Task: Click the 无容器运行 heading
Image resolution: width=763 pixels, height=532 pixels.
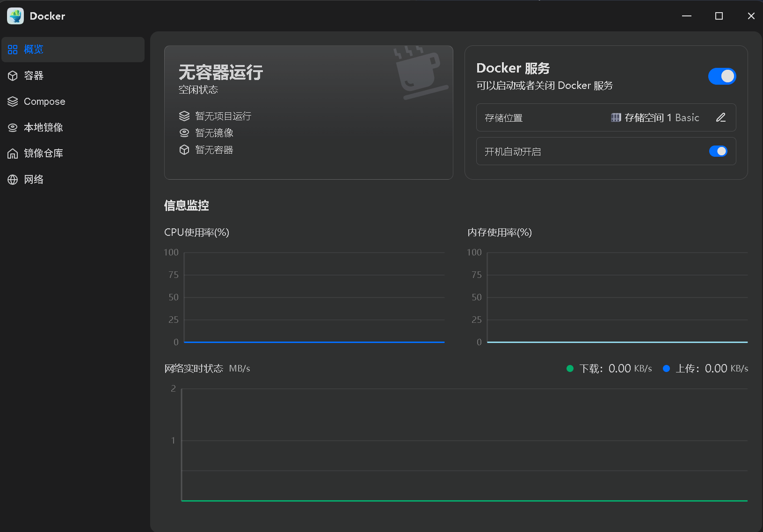Action: [221, 73]
